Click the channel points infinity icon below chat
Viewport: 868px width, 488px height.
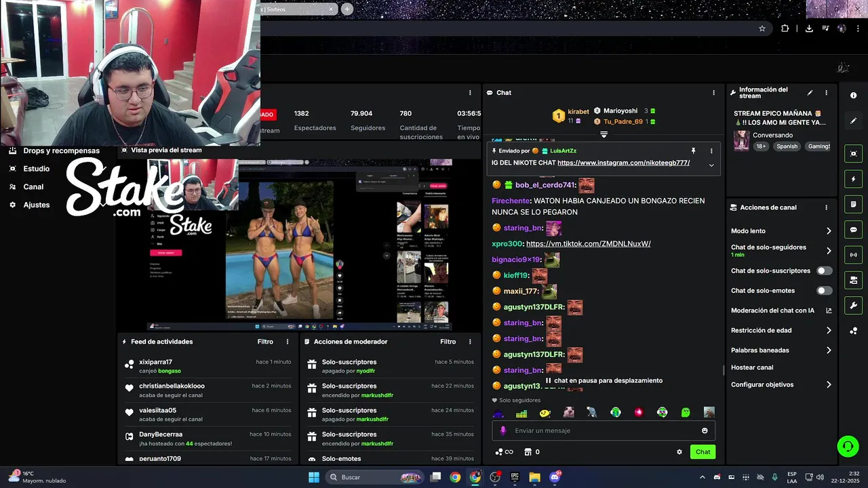[504, 452]
